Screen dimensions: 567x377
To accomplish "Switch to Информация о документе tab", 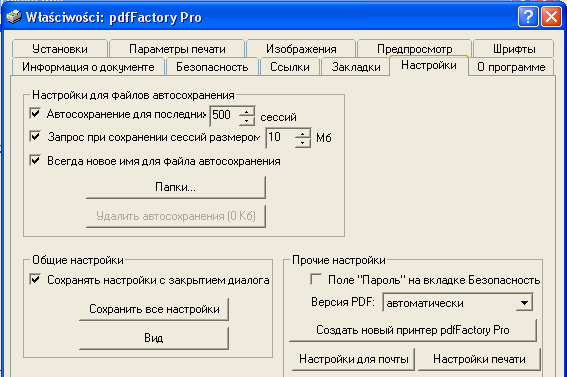I will (x=88, y=67).
